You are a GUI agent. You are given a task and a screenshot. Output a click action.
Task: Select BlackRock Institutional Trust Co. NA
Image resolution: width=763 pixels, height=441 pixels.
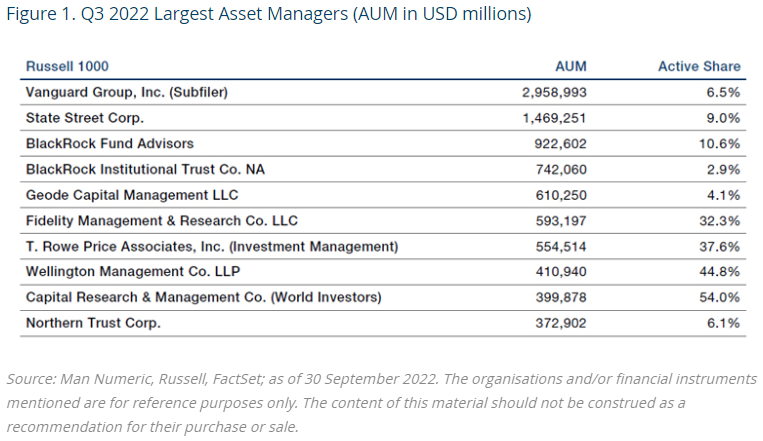pyautogui.click(x=144, y=170)
